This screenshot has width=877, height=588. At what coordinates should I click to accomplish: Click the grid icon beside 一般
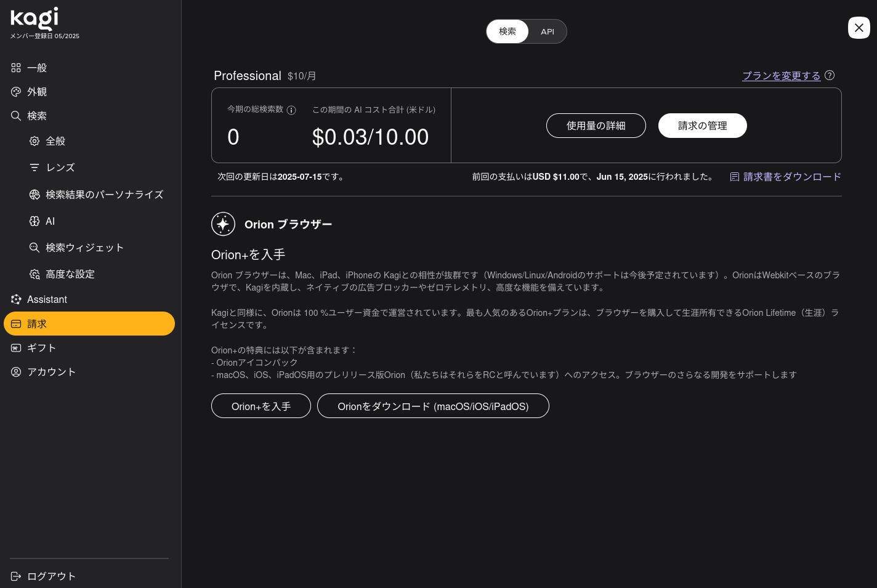(x=16, y=68)
